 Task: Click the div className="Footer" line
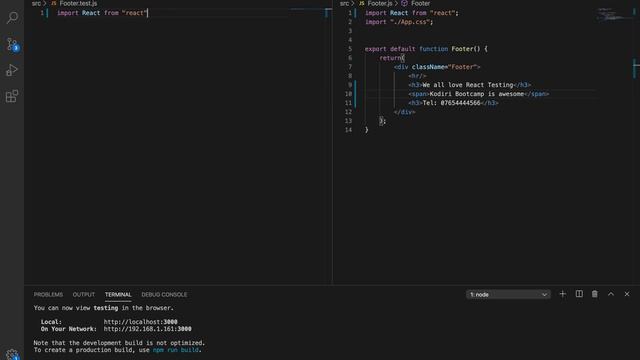tap(437, 67)
